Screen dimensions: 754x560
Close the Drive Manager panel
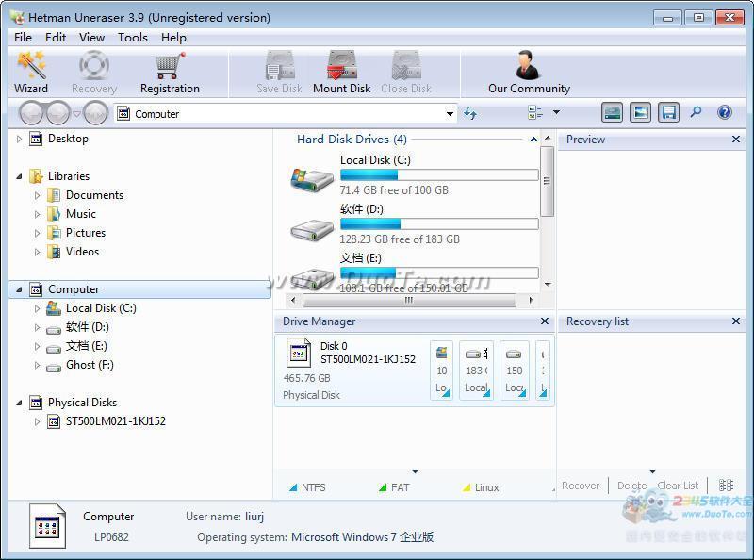(x=545, y=321)
